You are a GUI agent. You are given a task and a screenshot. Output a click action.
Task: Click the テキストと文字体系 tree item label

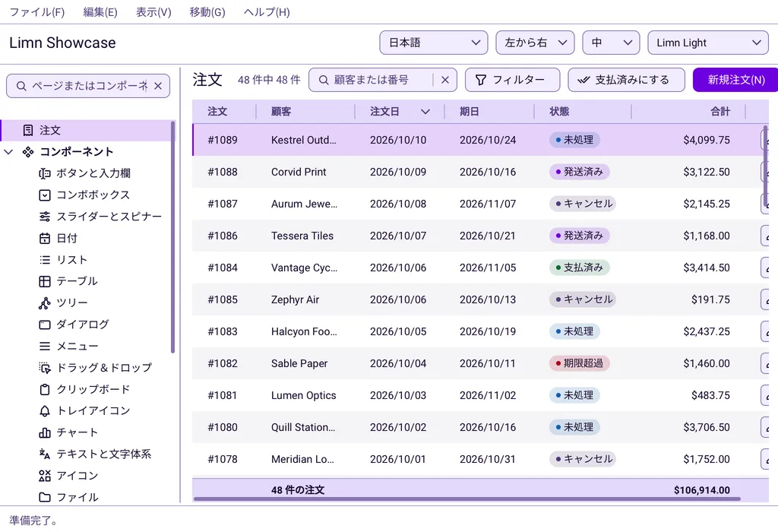coord(103,454)
